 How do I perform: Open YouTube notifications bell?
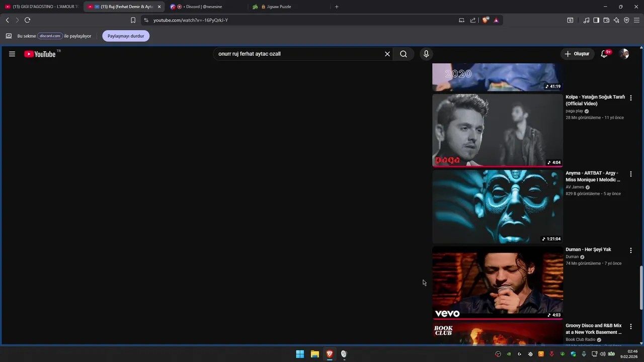(x=605, y=54)
